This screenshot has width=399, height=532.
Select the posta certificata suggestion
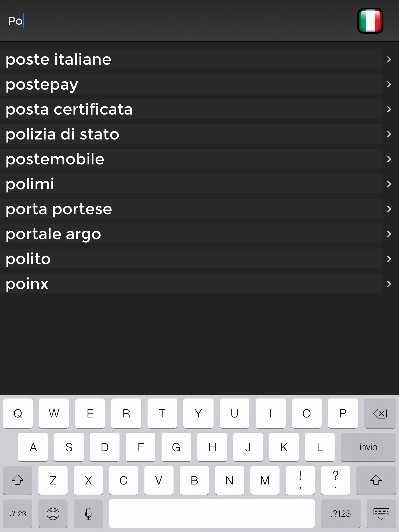69,109
